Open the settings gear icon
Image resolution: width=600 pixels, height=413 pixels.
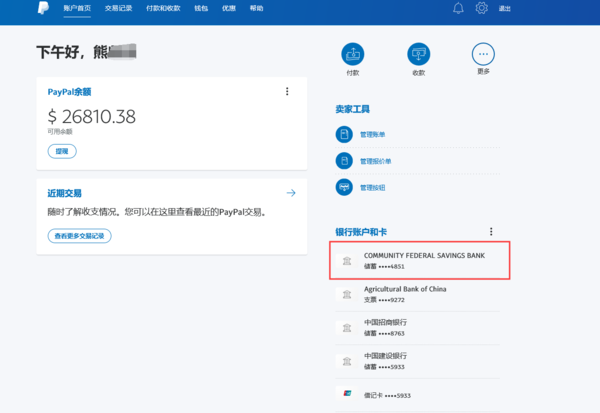click(x=481, y=8)
